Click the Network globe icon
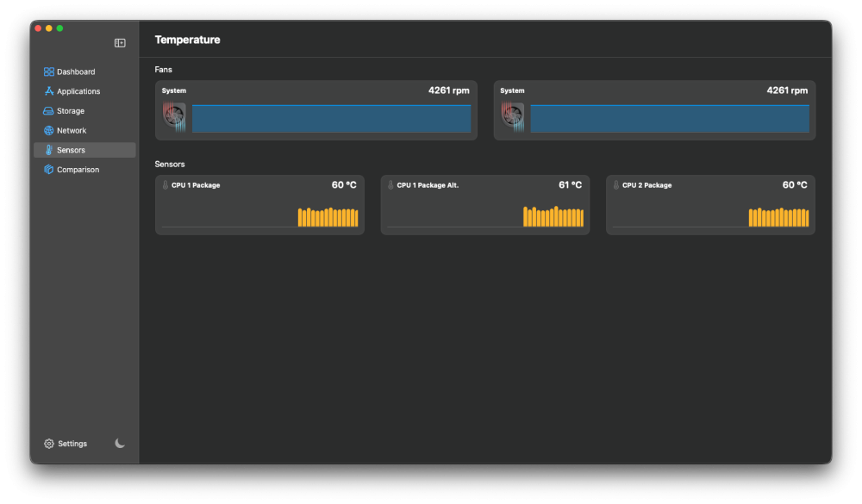 [49, 130]
